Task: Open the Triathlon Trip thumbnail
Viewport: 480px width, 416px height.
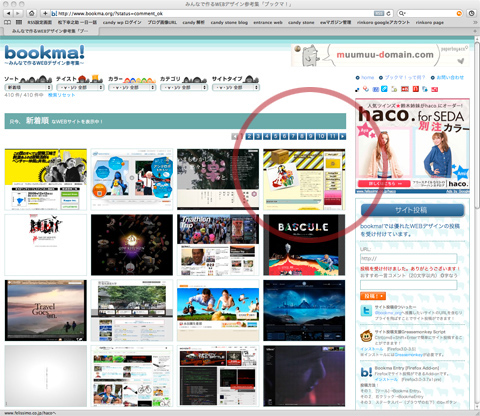Action: click(x=218, y=245)
